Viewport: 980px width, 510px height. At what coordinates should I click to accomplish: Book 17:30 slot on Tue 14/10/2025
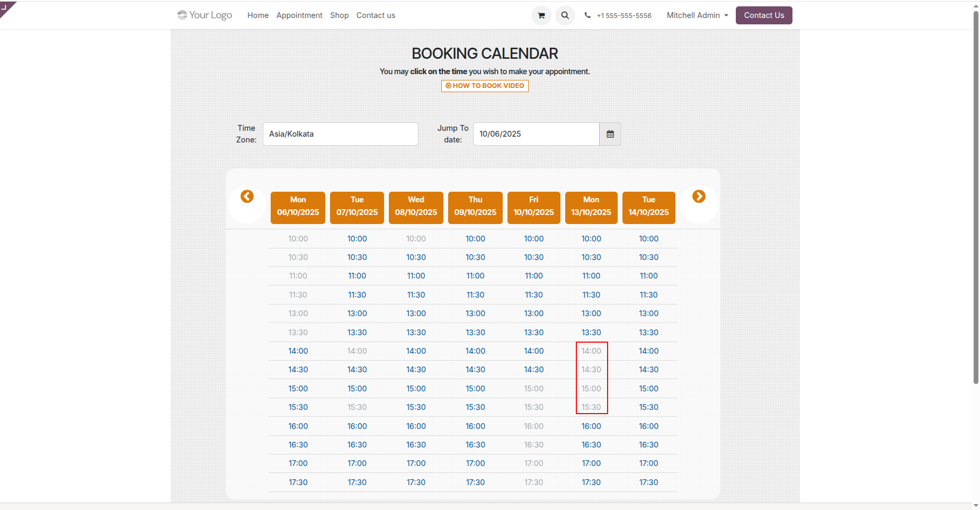pyautogui.click(x=648, y=482)
